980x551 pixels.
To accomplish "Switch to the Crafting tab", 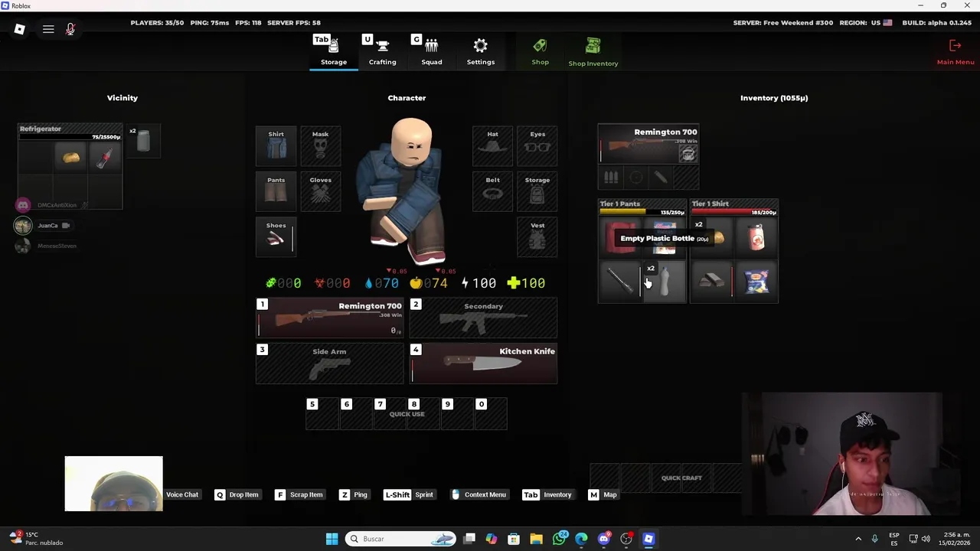I will tap(382, 51).
